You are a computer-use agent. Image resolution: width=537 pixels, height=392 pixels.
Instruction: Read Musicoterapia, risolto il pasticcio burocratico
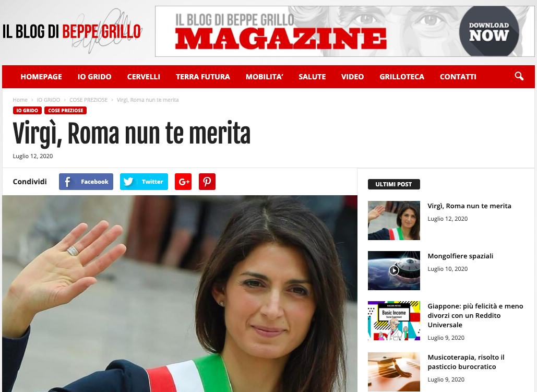pyautogui.click(x=466, y=362)
